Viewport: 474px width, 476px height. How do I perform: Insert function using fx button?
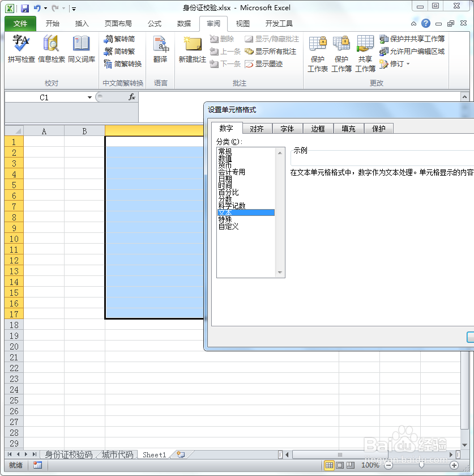132,97
